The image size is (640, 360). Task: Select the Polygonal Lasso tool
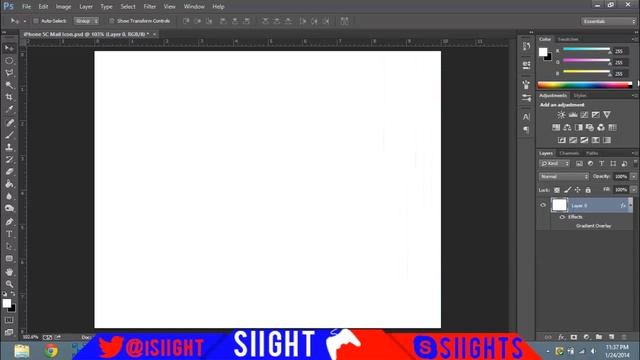click(9, 73)
